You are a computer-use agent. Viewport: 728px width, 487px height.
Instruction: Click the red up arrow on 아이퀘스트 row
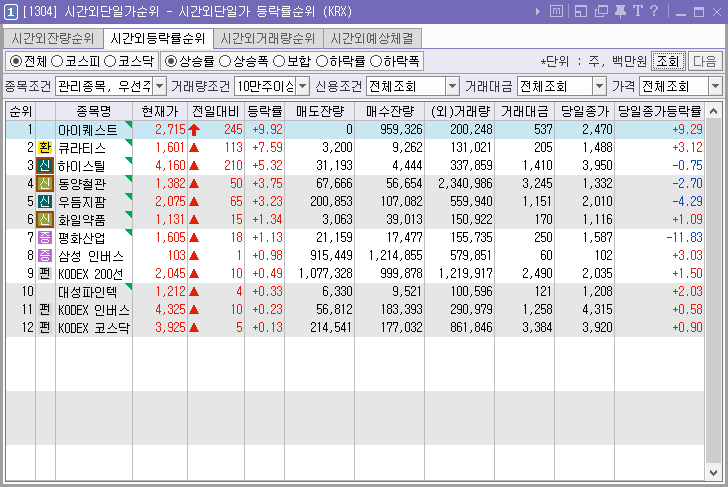click(x=194, y=130)
